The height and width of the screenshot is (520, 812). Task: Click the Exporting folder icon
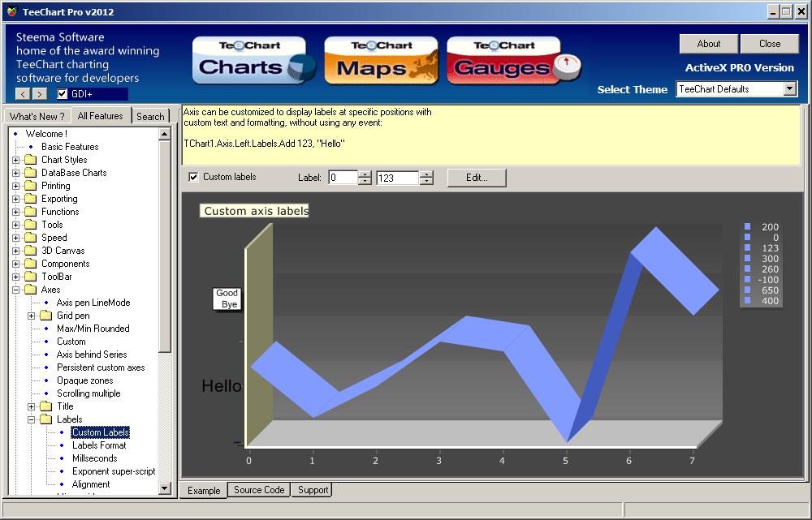[31, 198]
